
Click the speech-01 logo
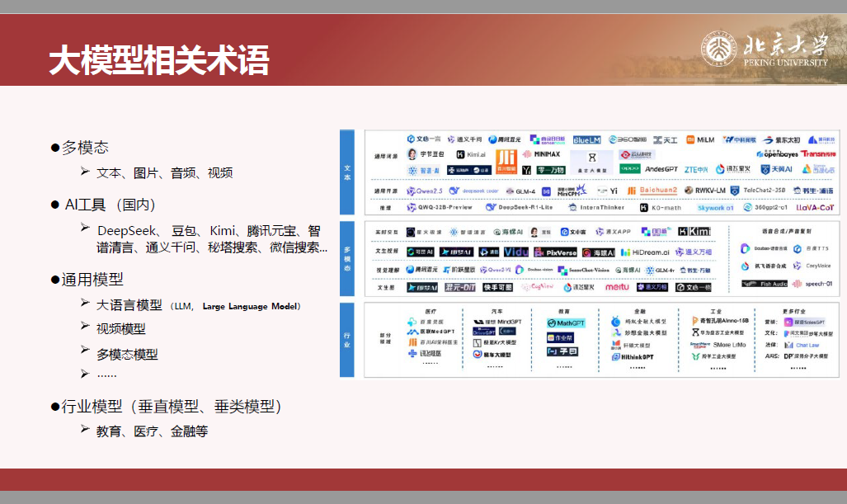click(x=812, y=284)
